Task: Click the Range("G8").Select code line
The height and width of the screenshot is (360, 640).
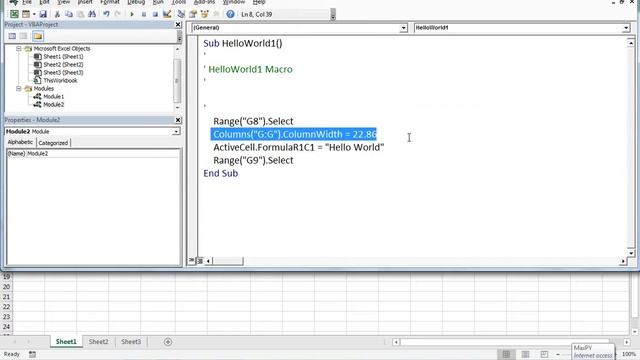Action: point(253,121)
